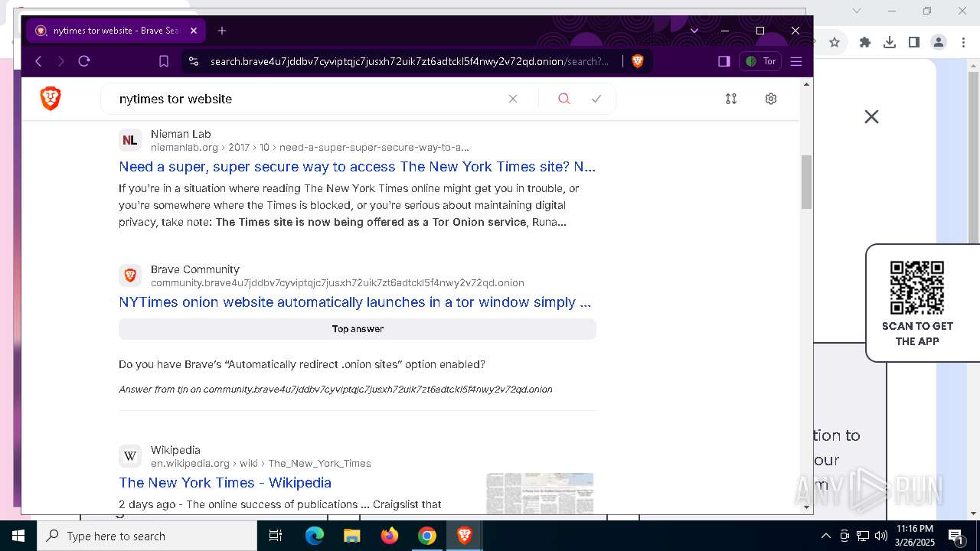Switch to Chrome on taskbar
980x551 pixels.
coord(427,536)
